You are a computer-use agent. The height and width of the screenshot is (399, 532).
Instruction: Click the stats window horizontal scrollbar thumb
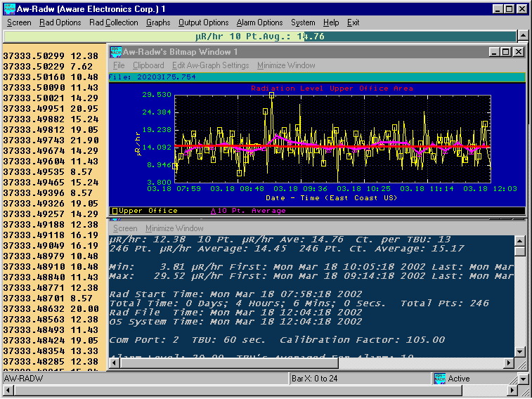(229, 363)
